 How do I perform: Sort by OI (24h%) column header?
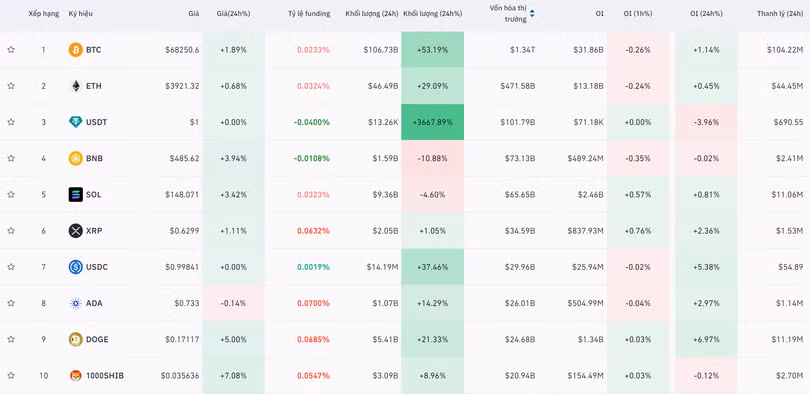[x=706, y=14]
